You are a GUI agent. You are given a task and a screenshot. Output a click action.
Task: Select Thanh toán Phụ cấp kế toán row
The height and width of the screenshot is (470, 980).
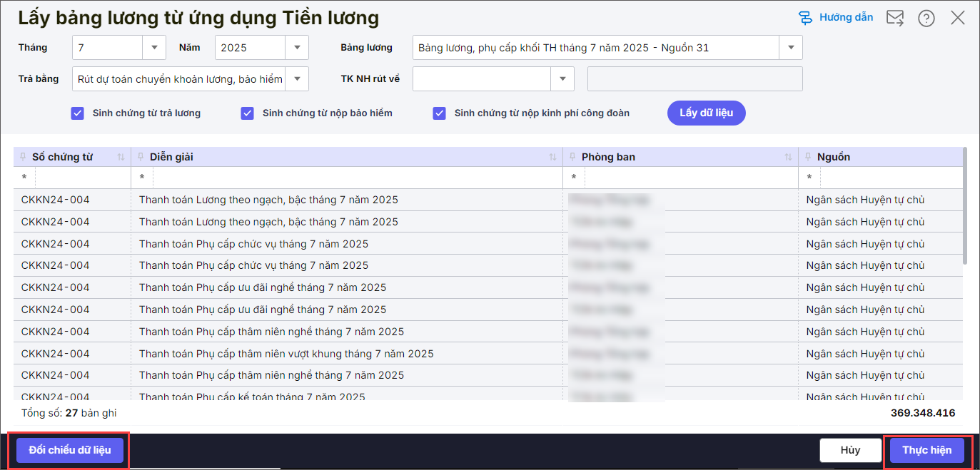[x=488, y=394]
